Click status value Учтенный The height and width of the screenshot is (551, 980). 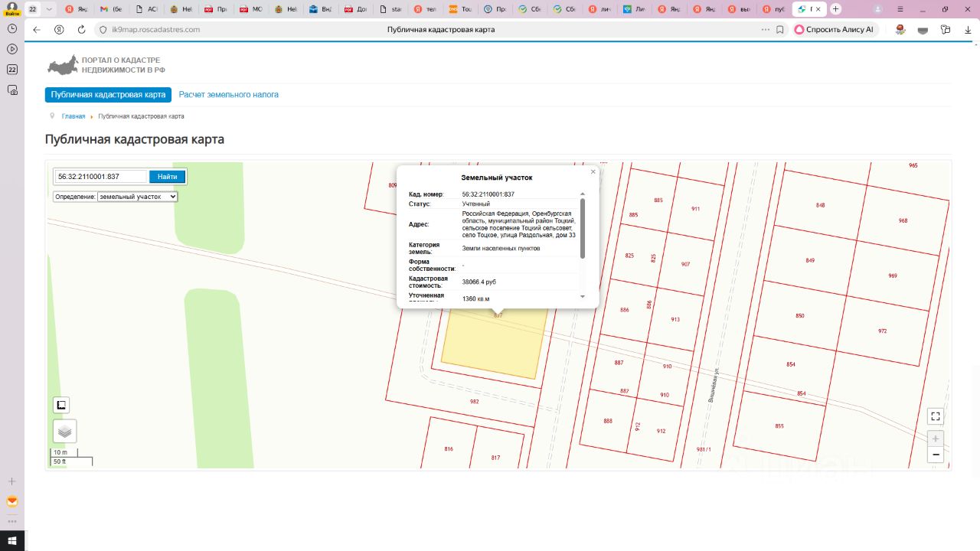click(476, 204)
